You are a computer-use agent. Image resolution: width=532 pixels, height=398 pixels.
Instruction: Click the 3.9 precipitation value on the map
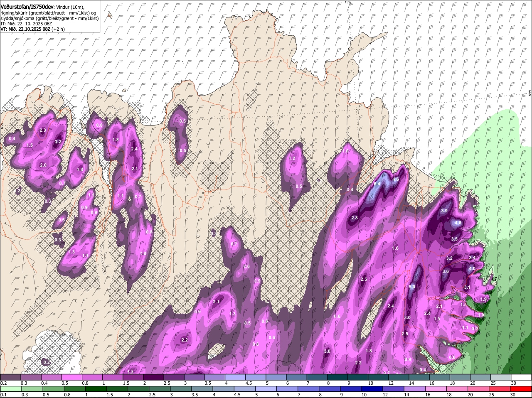[x=444, y=211]
